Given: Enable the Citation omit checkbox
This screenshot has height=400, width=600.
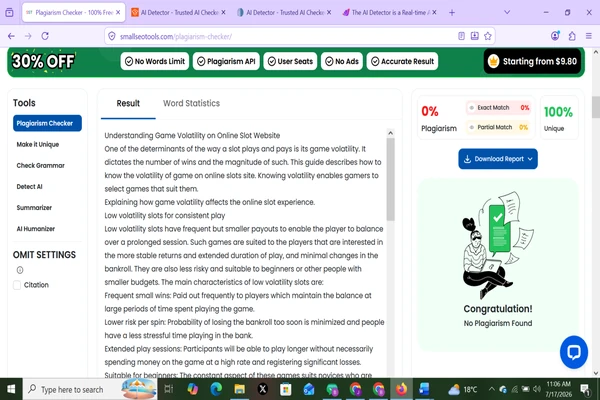Looking at the screenshot, I should 17,285.
